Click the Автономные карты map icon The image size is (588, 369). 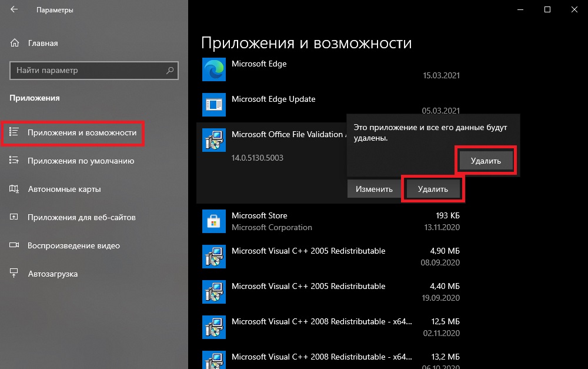pyautogui.click(x=14, y=189)
